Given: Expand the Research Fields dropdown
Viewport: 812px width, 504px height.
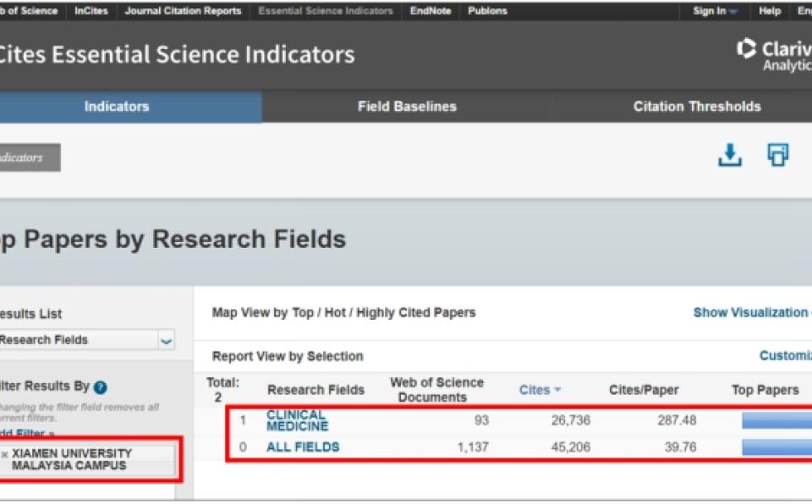Looking at the screenshot, I should [166, 341].
